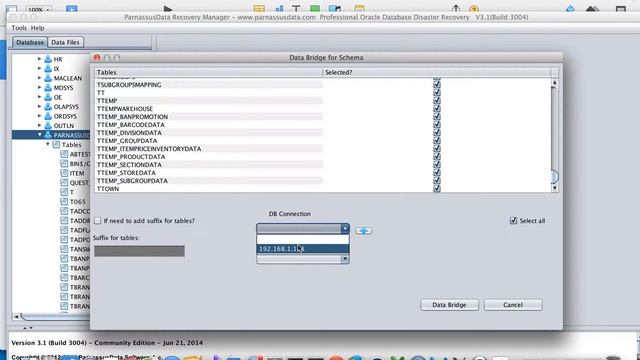Select the MACLEAN schema in tree

pyautogui.click(x=68, y=78)
